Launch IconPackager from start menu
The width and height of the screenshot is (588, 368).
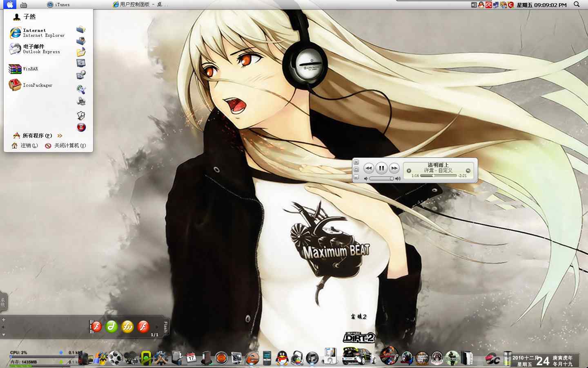point(31,85)
